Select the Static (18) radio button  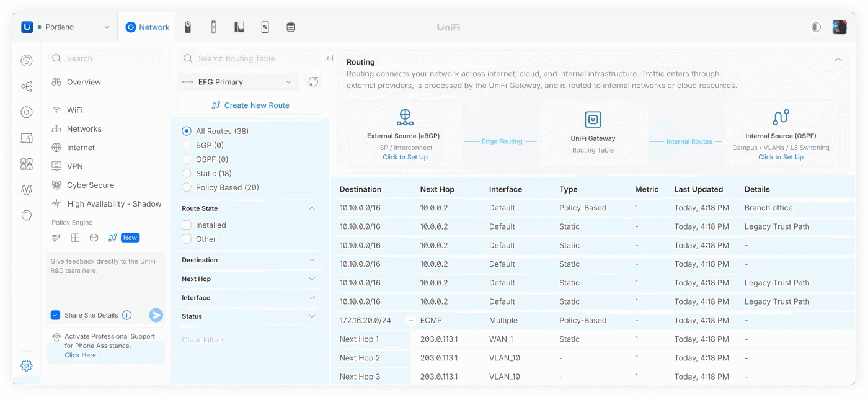point(187,173)
